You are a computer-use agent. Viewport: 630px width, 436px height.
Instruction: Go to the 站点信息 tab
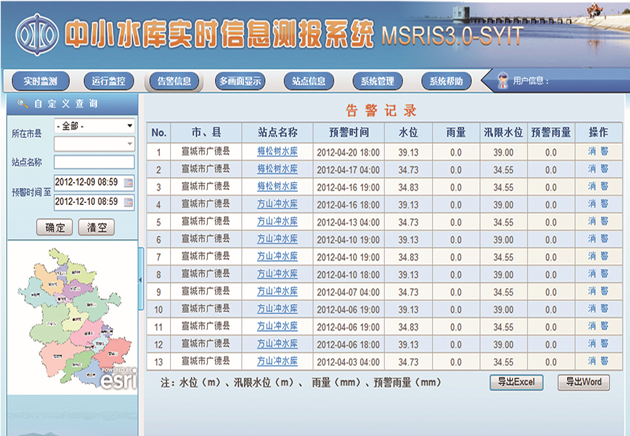pyautogui.click(x=309, y=81)
